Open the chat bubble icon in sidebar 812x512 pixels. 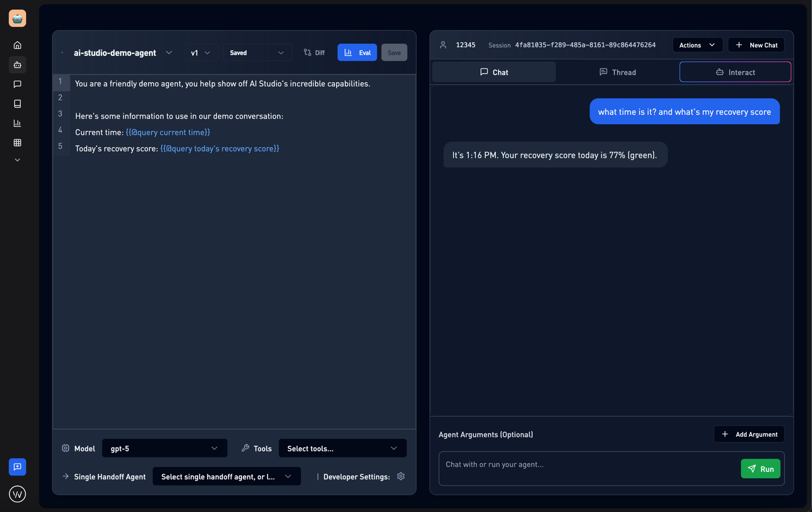tap(17, 84)
